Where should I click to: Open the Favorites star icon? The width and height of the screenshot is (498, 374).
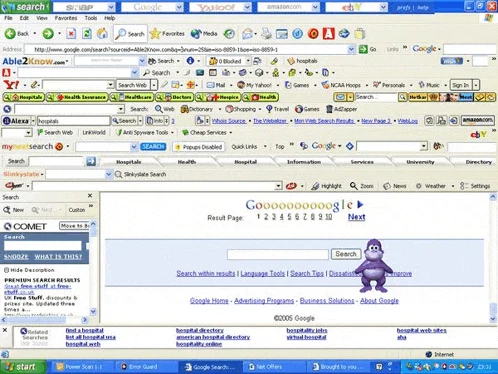pos(155,34)
